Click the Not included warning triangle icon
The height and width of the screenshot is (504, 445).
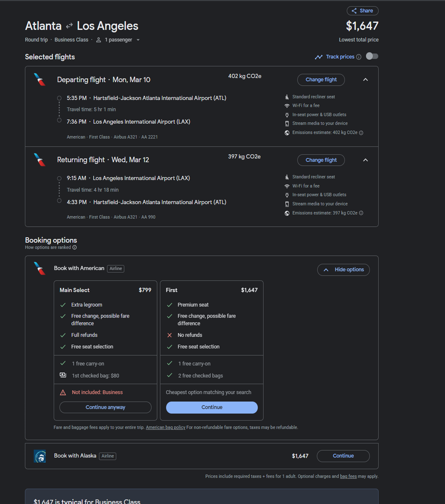pos(63,393)
